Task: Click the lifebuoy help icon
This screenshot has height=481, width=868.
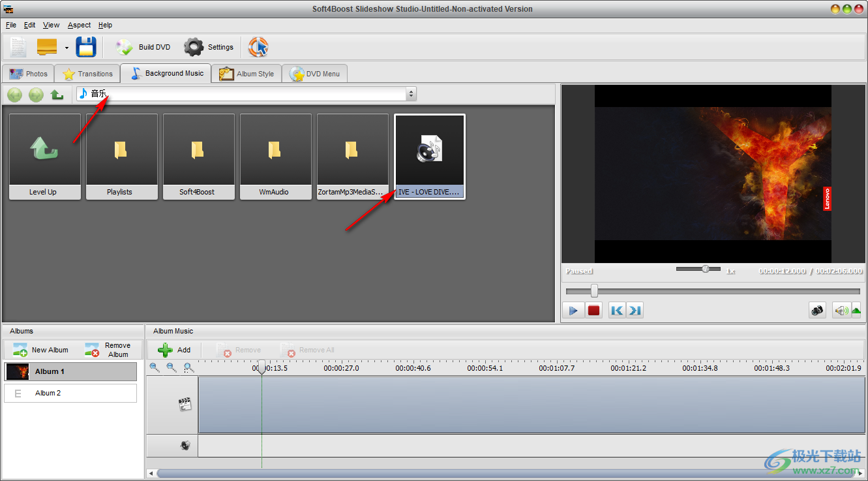Action: click(x=258, y=47)
